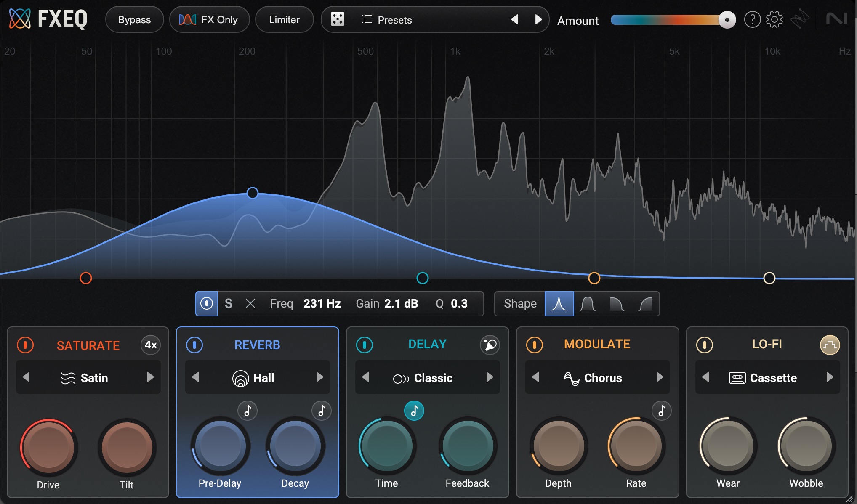Viewport: 857px width, 504px height.
Task: Remove the selected band with X icon
Action: [250, 303]
